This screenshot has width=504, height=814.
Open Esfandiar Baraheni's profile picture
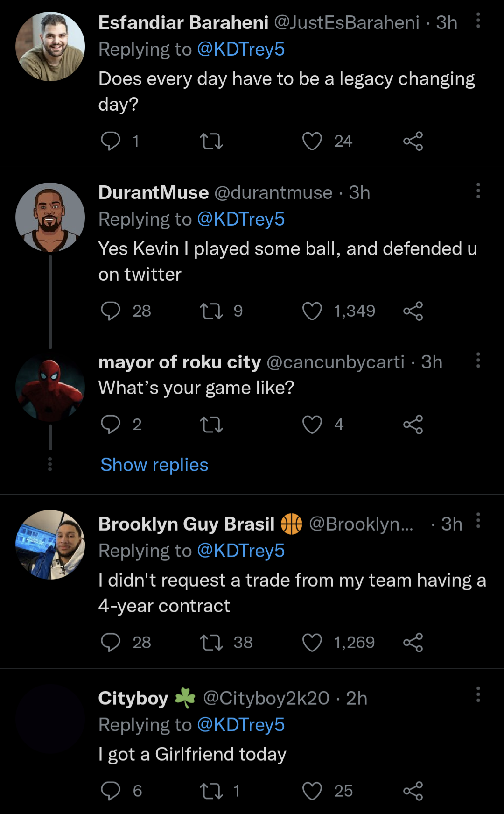click(x=50, y=47)
